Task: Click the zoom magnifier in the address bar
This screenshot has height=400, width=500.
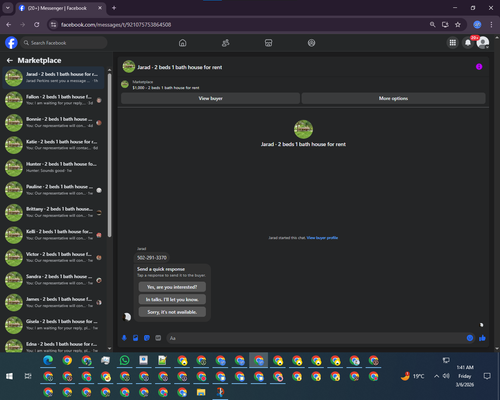Action: [432, 25]
